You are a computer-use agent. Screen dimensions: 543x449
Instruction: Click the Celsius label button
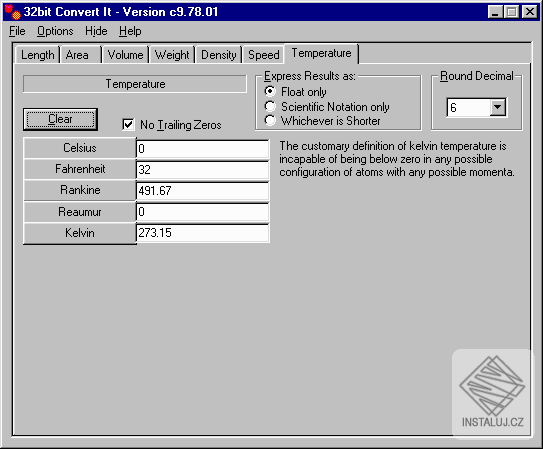click(x=80, y=148)
